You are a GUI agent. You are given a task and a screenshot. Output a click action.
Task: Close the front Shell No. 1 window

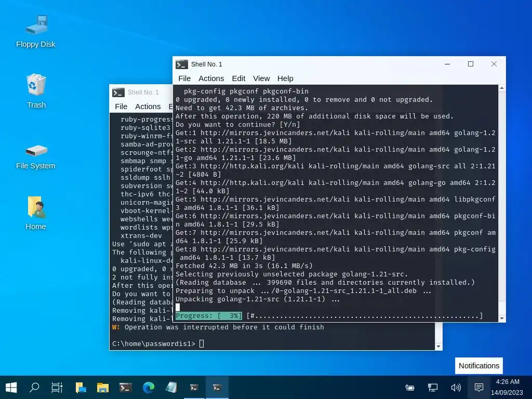tap(494, 64)
